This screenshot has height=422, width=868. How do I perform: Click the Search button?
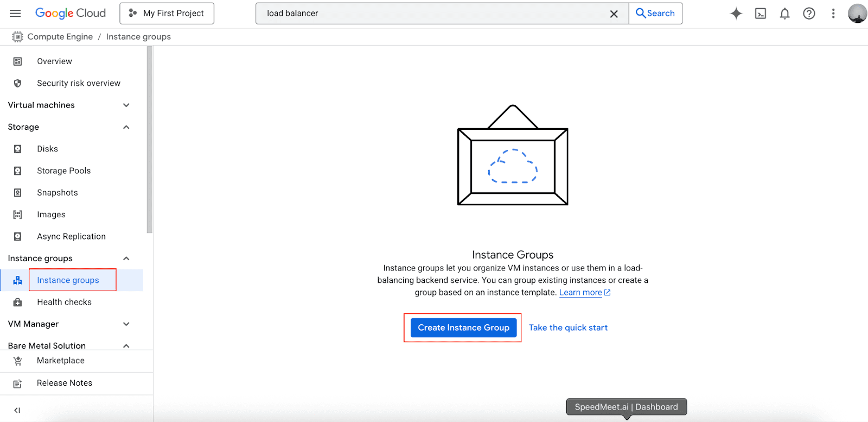click(x=655, y=14)
